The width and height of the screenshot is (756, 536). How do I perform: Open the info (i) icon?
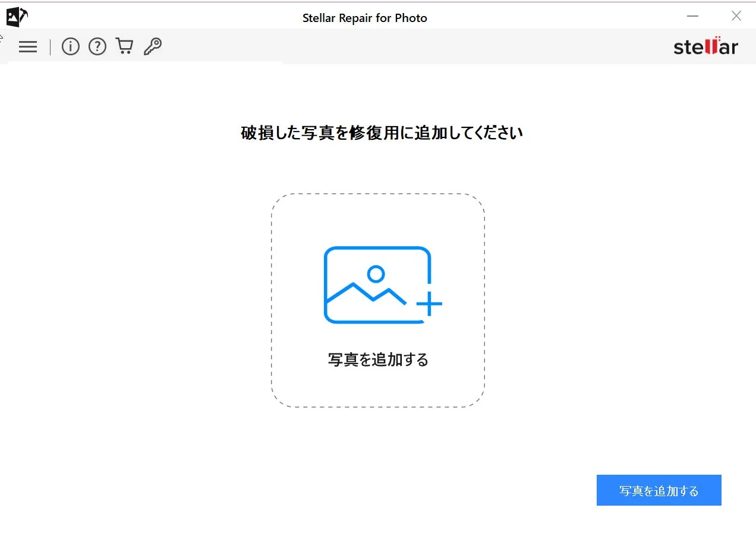(x=70, y=46)
